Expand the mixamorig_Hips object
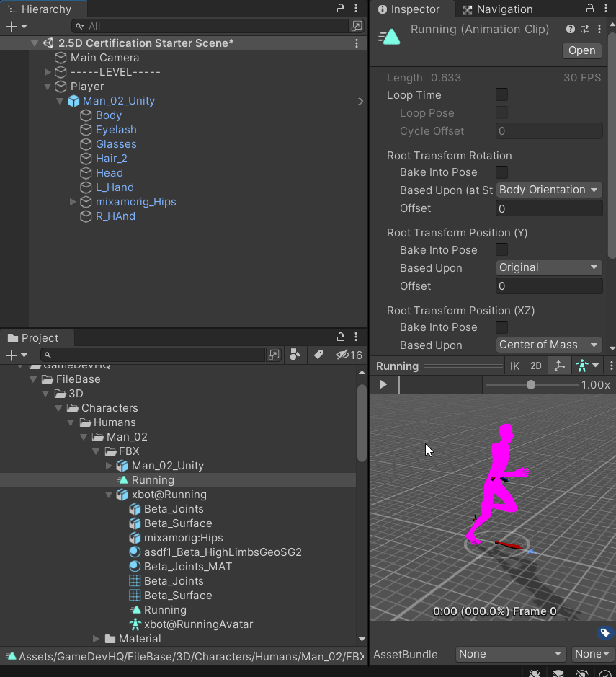Viewport: 616px width, 677px height. click(x=73, y=202)
